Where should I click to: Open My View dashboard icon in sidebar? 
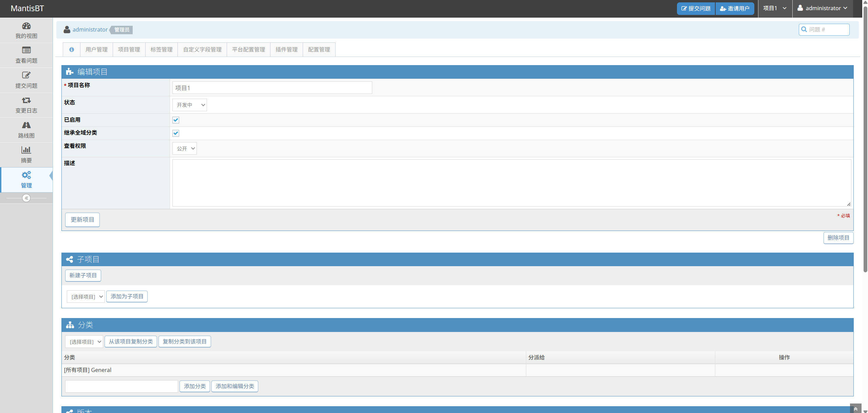(x=26, y=26)
